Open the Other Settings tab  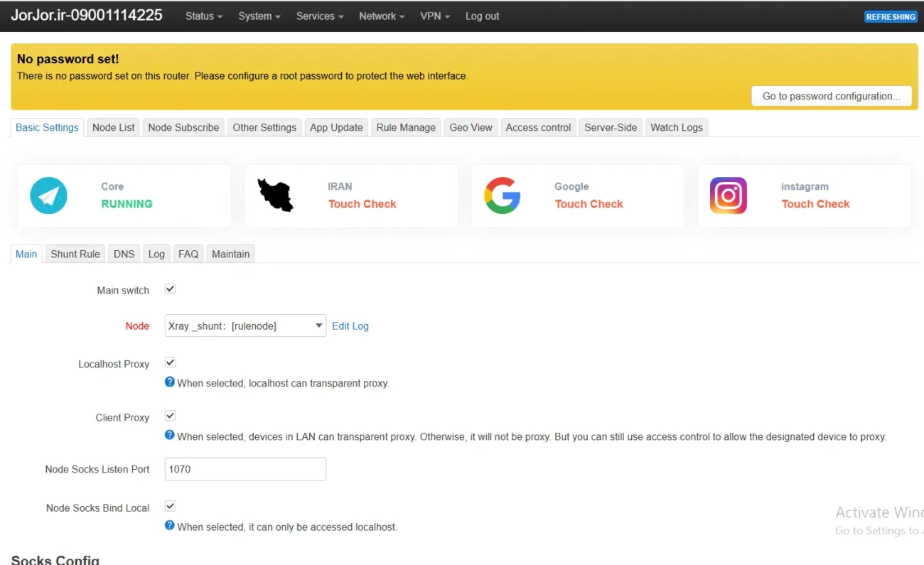point(264,128)
